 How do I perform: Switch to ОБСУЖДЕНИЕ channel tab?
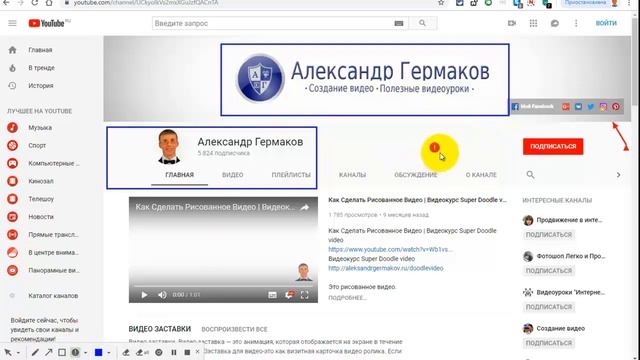point(416,175)
